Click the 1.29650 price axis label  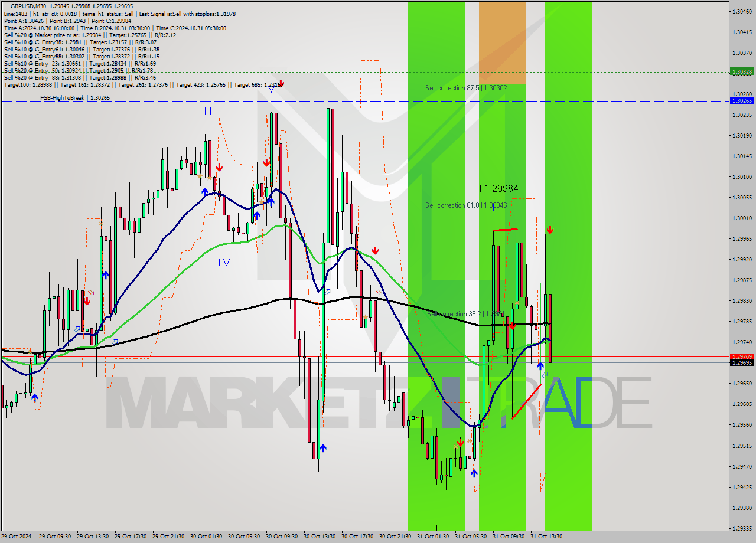[x=742, y=383]
